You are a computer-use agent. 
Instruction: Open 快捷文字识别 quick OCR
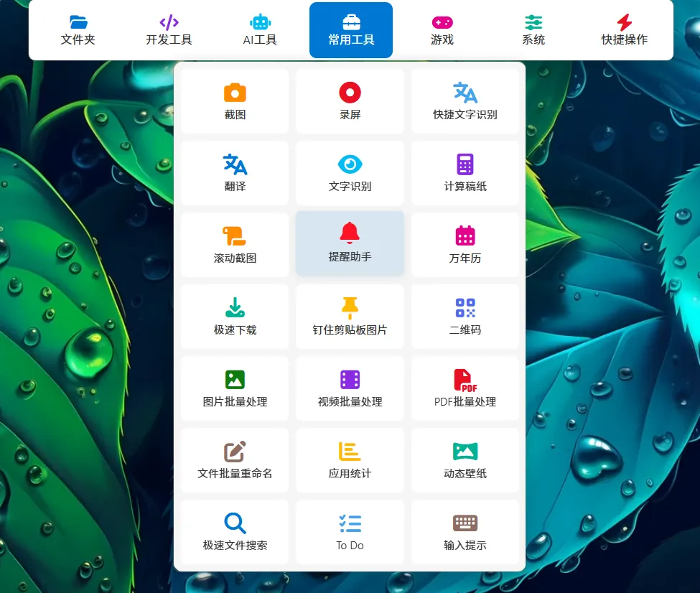(465, 101)
